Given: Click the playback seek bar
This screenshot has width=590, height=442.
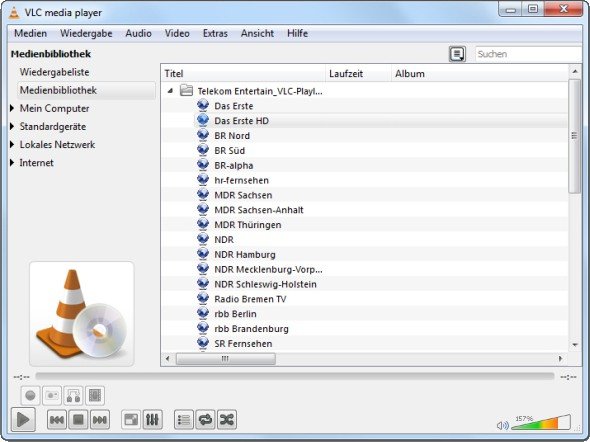Looking at the screenshot, I should tap(295, 376).
